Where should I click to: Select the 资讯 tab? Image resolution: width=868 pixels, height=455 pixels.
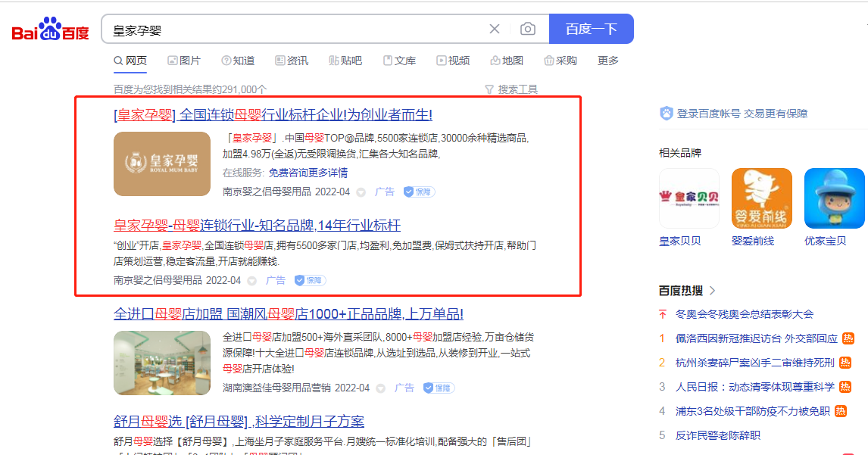(x=292, y=61)
